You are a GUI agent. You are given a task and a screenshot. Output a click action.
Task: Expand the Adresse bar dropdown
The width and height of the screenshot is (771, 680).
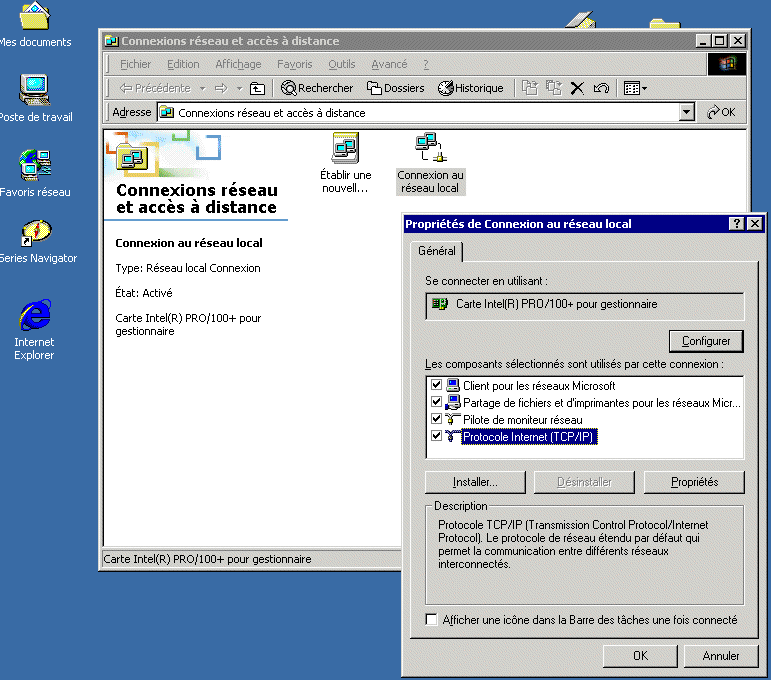pos(686,113)
